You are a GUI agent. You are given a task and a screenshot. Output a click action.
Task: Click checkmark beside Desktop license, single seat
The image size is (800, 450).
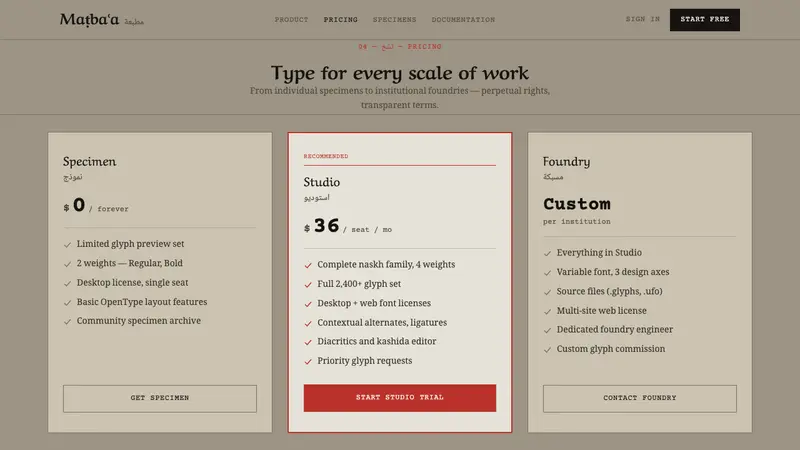[67, 284]
